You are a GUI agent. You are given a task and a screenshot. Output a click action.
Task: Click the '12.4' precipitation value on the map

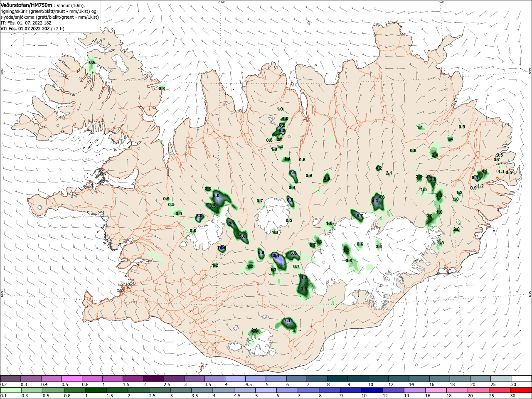276,255
